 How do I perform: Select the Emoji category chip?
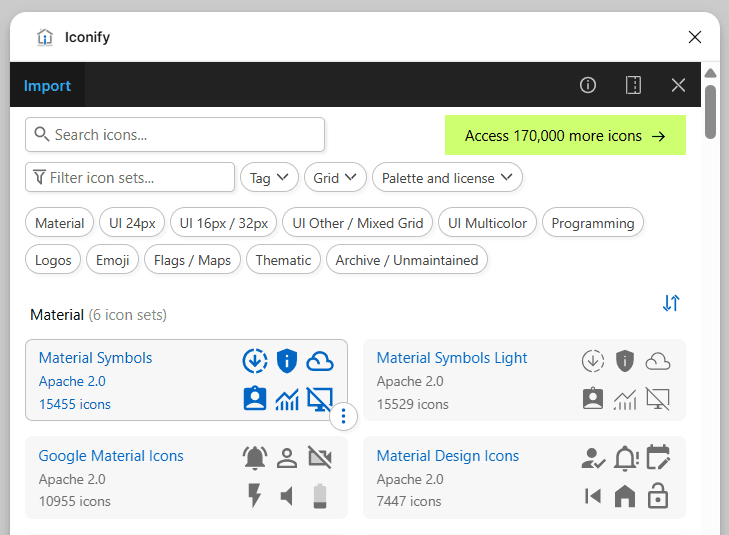[113, 259]
